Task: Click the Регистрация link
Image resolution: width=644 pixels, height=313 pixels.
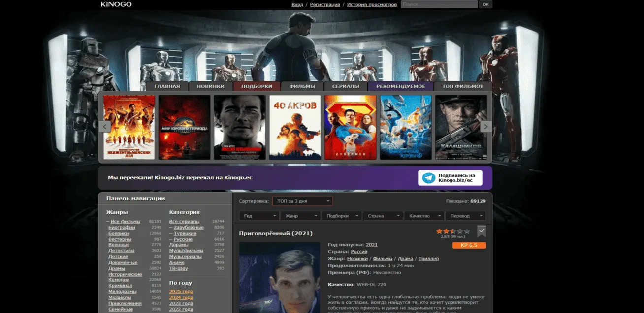Action: (325, 4)
